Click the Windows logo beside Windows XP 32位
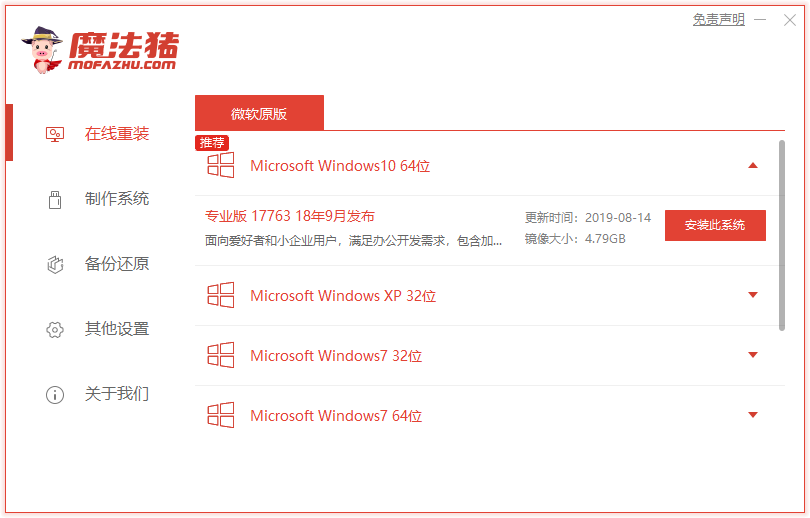This screenshot has width=810, height=518. (220, 296)
